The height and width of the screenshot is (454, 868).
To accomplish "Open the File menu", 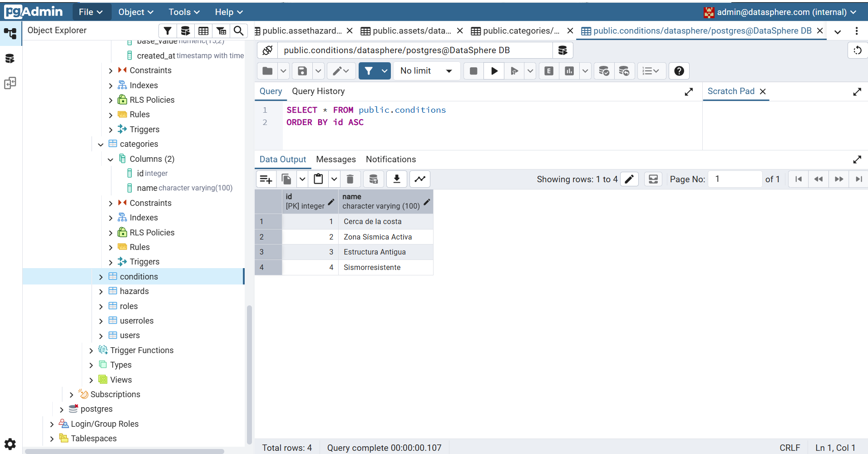I will (91, 12).
